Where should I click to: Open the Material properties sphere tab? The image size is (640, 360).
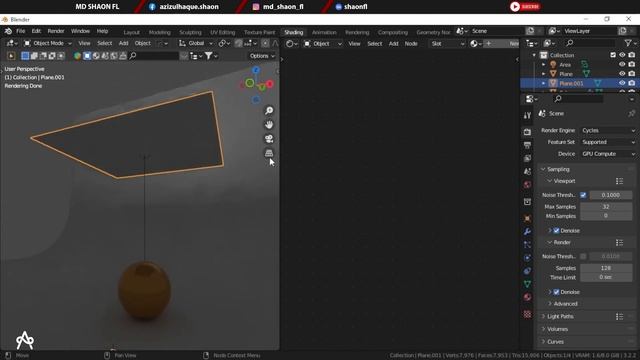pos(527,297)
